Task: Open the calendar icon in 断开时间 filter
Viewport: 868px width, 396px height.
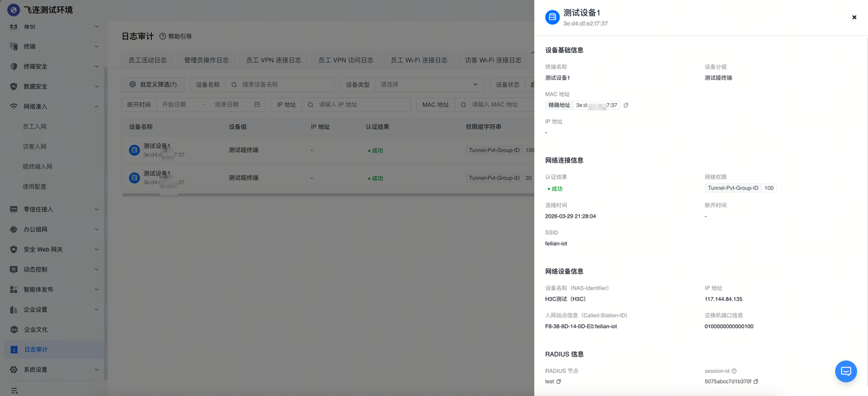Action: click(x=257, y=104)
